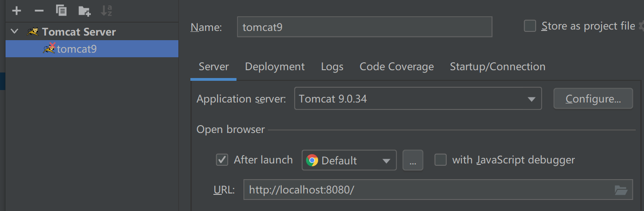The height and width of the screenshot is (211, 644).
Task: Click the Copy Configuration icon
Action: pos(61,10)
